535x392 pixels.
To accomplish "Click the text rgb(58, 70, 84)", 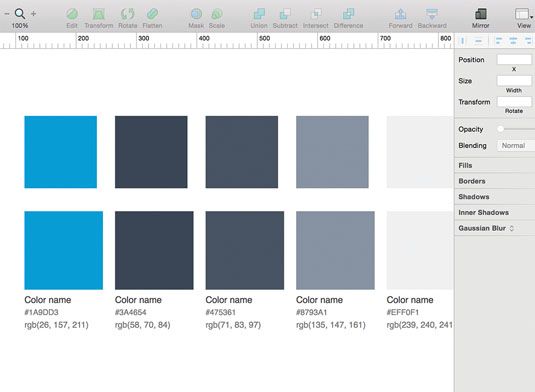I will pos(143,325).
